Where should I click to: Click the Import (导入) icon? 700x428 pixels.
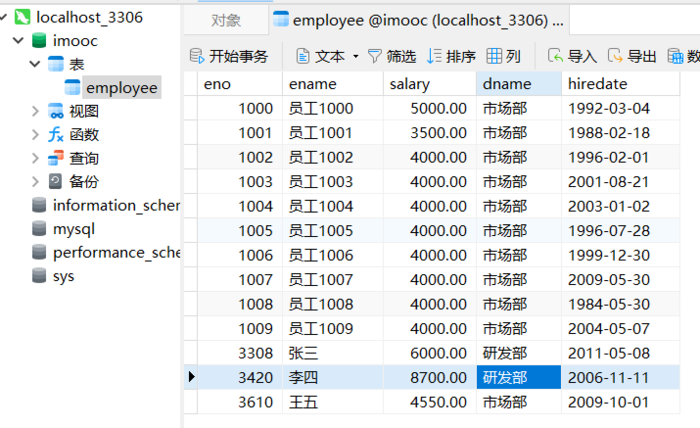coord(555,57)
